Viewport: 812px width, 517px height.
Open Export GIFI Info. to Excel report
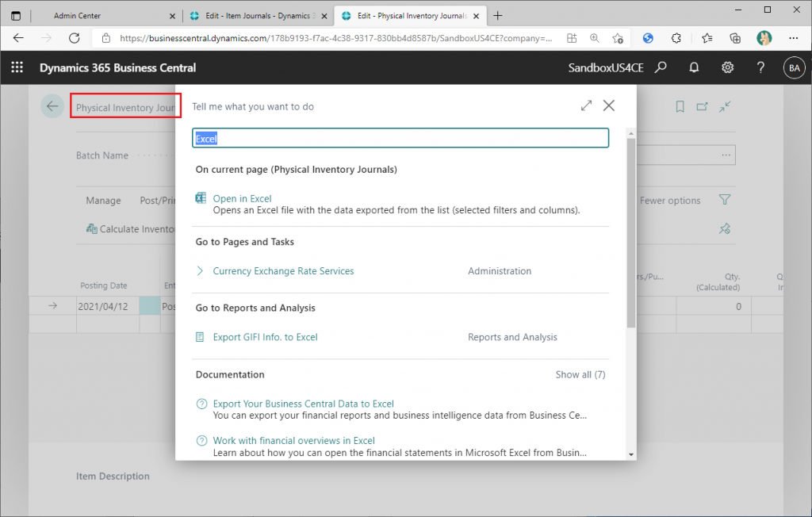pos(265,337)
